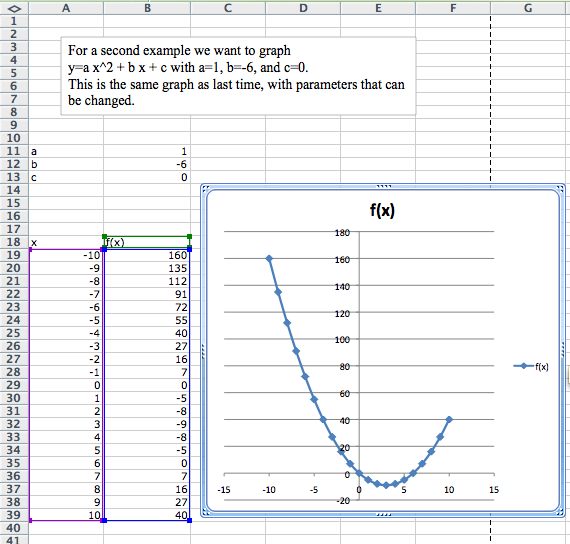Screen dimensions: 570x544
Task: Select column A header
Action: click(66, 8)
